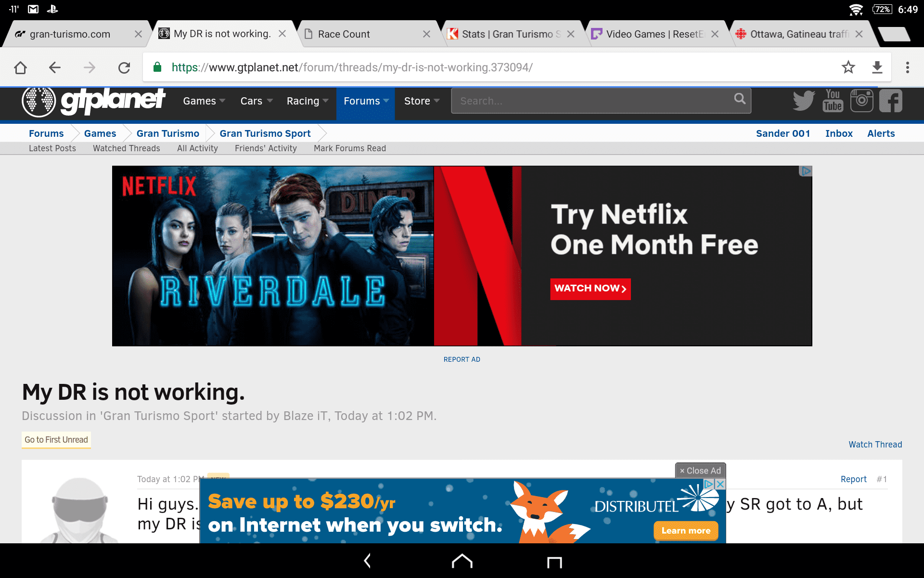Open the Inbox link
924x578 pixels.
839,133
